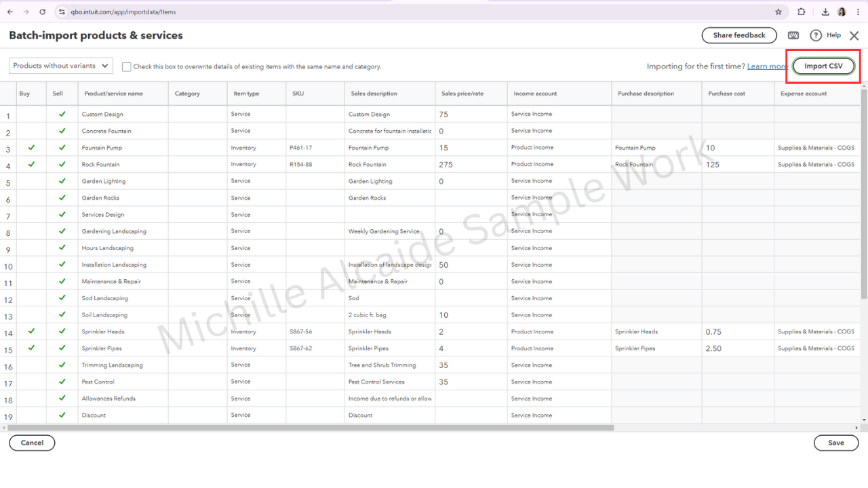Open the Learn more link

tap(768, 66)
